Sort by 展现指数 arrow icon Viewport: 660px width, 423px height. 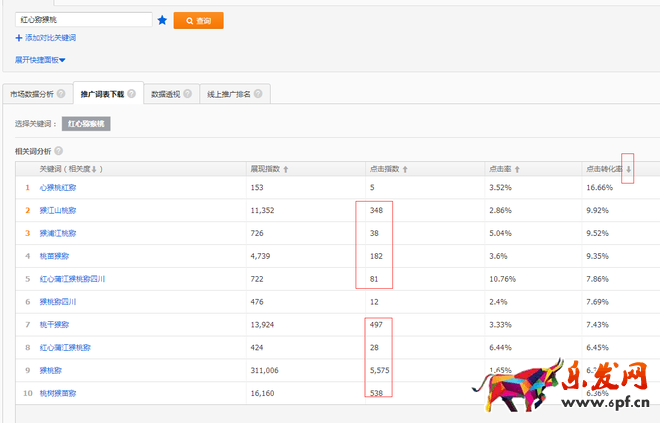(x=286, y=169)
